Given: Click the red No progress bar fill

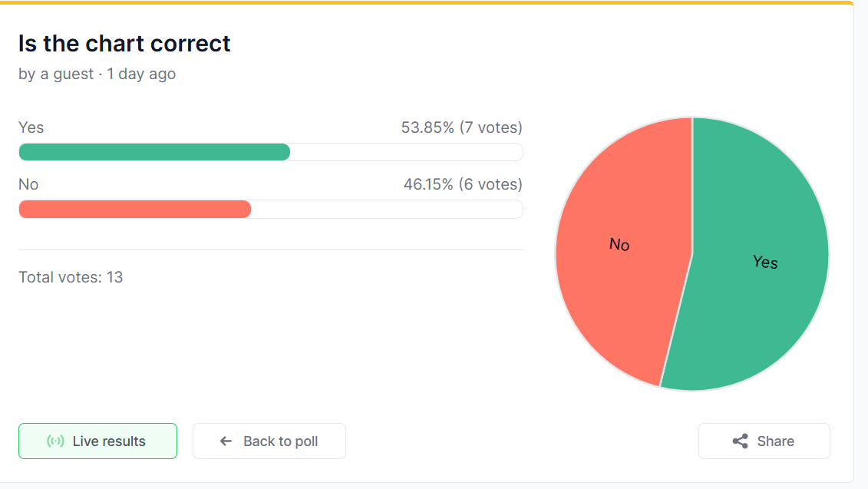Looking at the screenshot, I should pyautogui.click(x=134, y=209).
